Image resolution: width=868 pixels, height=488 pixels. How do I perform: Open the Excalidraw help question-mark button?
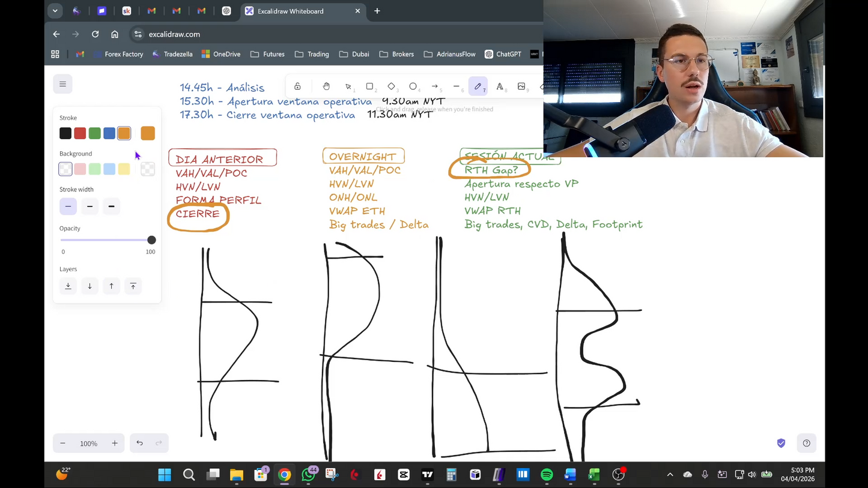tap(806, 443)
